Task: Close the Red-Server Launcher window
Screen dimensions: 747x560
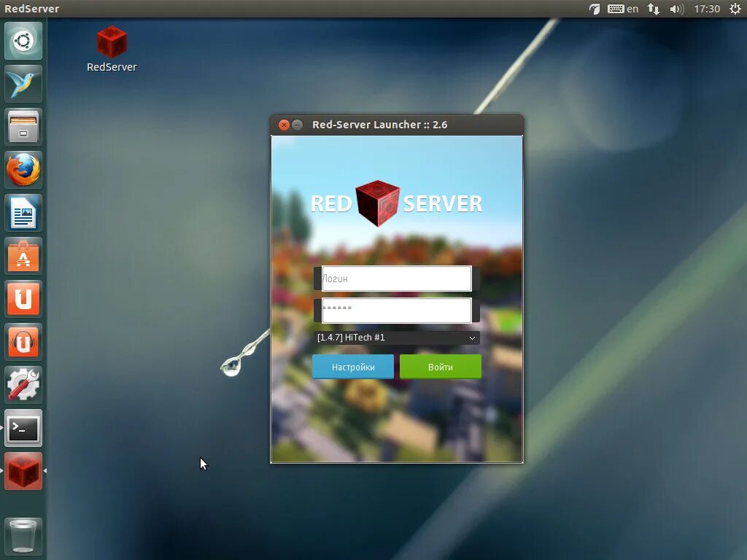Action: (x=284, y=125)
